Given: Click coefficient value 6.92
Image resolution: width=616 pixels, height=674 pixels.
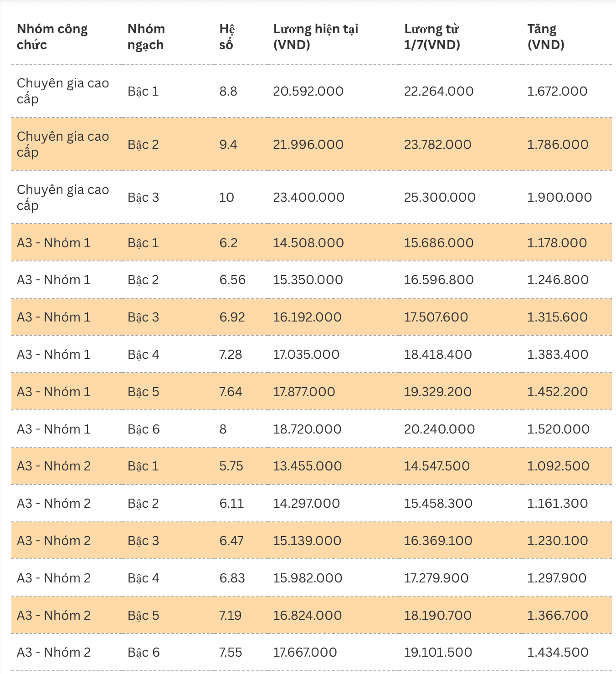Looking at the screenshot, I should click(x=232, y=317).
